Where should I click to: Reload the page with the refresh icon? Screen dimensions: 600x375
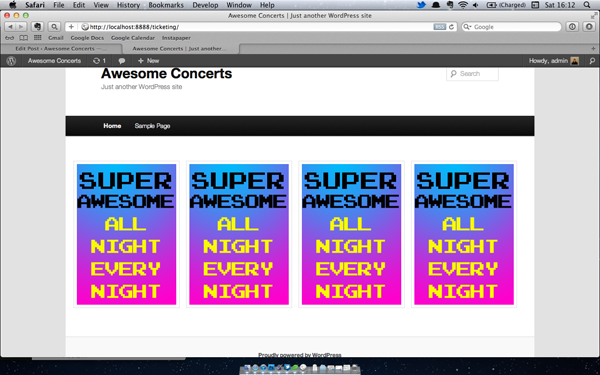point(452,27)
